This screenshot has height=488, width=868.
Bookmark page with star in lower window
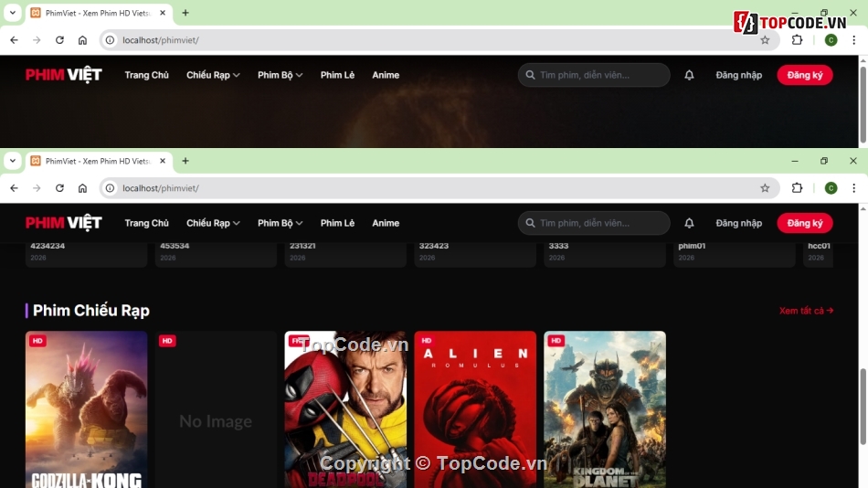(765, 188)
